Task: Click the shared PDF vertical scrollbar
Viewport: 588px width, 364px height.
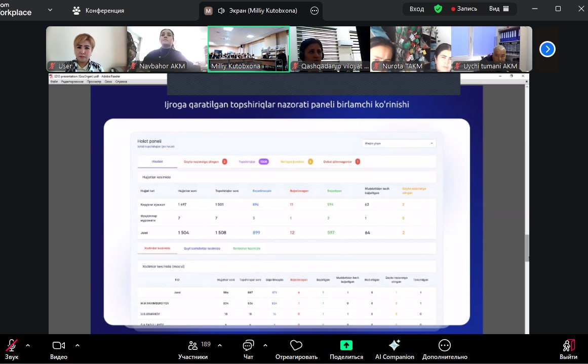Action: (526, 248)
